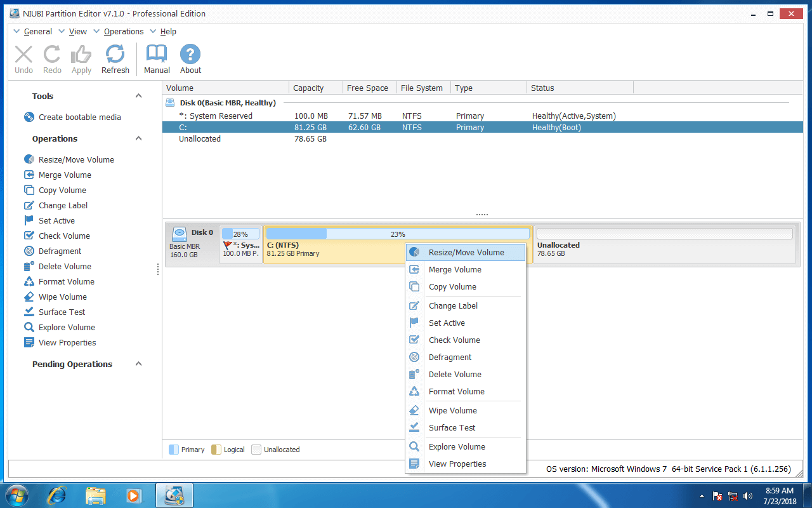The width and height of the screenshot is (812, 508).
Task: Click the sidebar Format Volume icon
Action: coord(29,281)
